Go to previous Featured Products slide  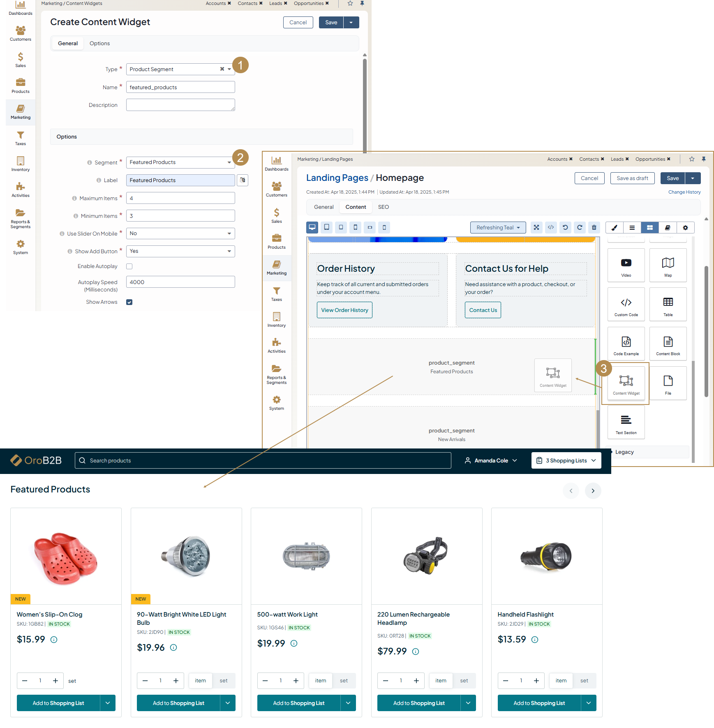[x=571, y=491]
